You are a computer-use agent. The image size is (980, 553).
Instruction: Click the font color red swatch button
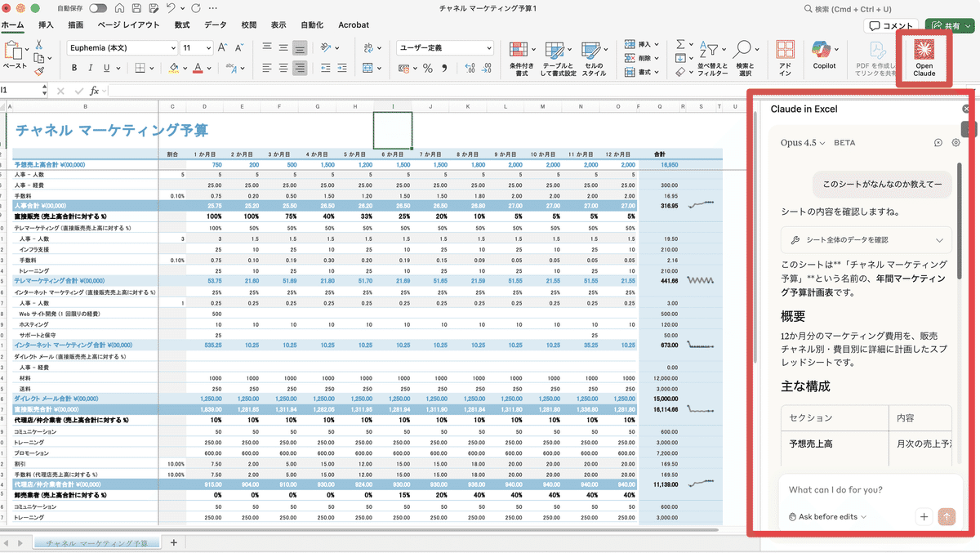pos(198,69)
